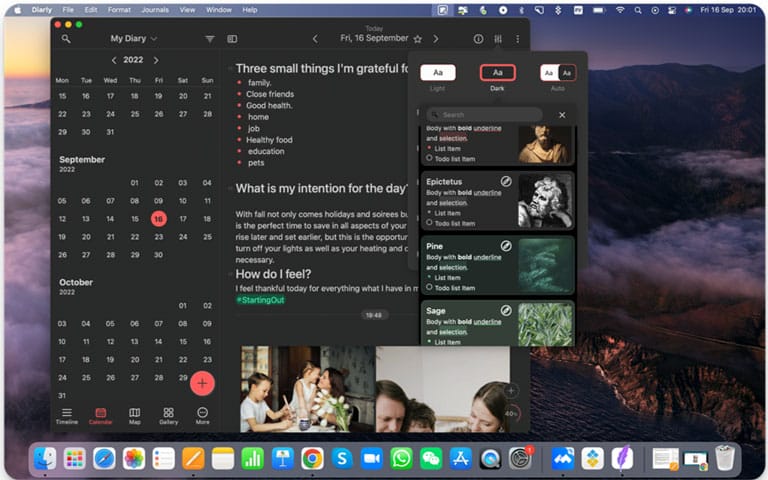Open the Journals menu
Screen dimensions: 768x480
click(x=155, y=10)
